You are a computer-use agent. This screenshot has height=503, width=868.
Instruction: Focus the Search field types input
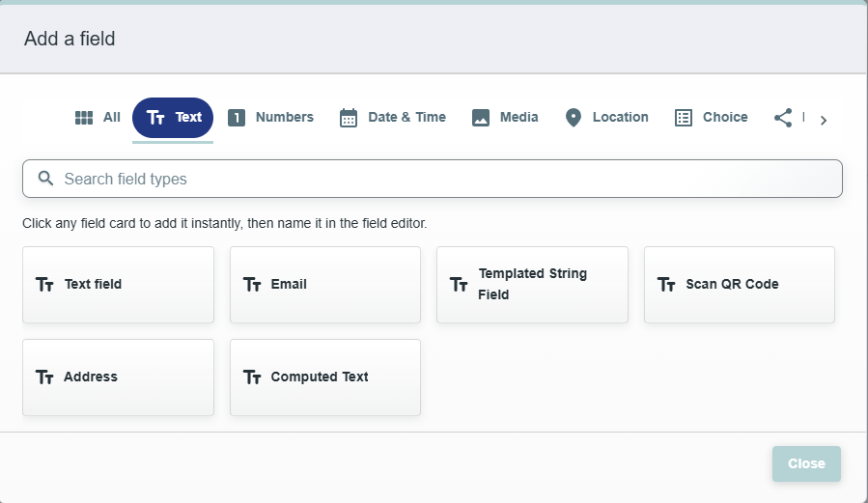point(433,179)
